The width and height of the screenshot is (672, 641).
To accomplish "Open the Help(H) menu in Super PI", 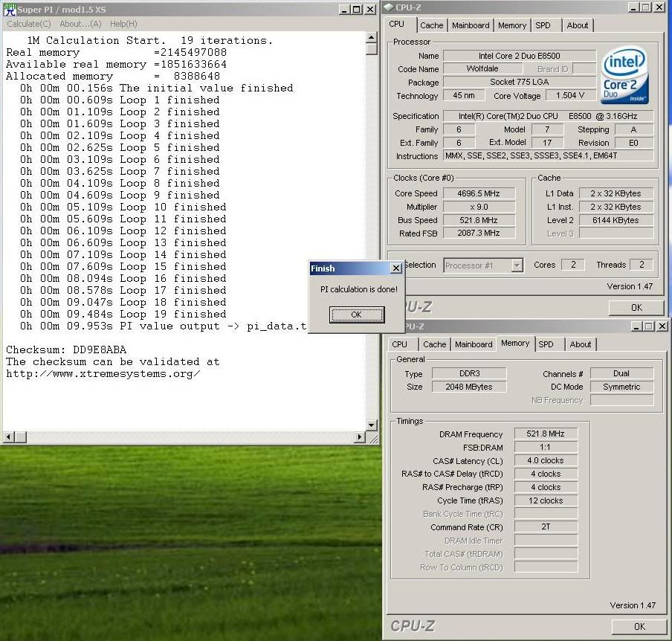I will click(123, 24).
